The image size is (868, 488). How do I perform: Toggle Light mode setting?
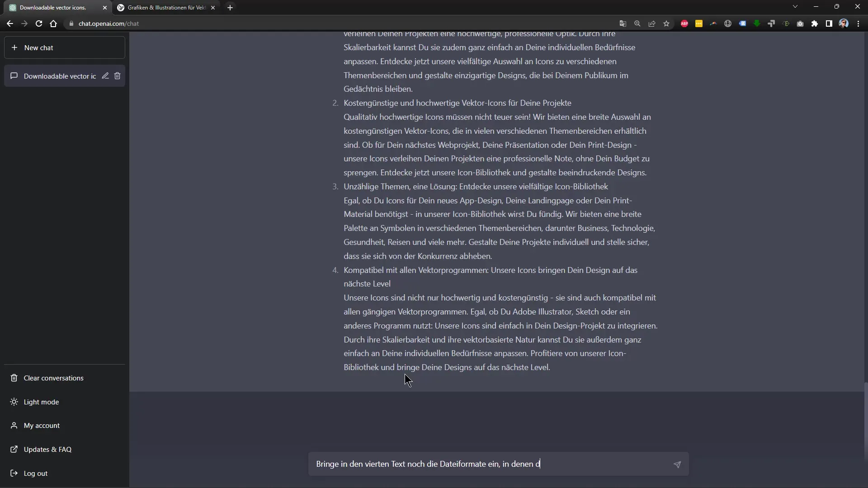point(41,401)
